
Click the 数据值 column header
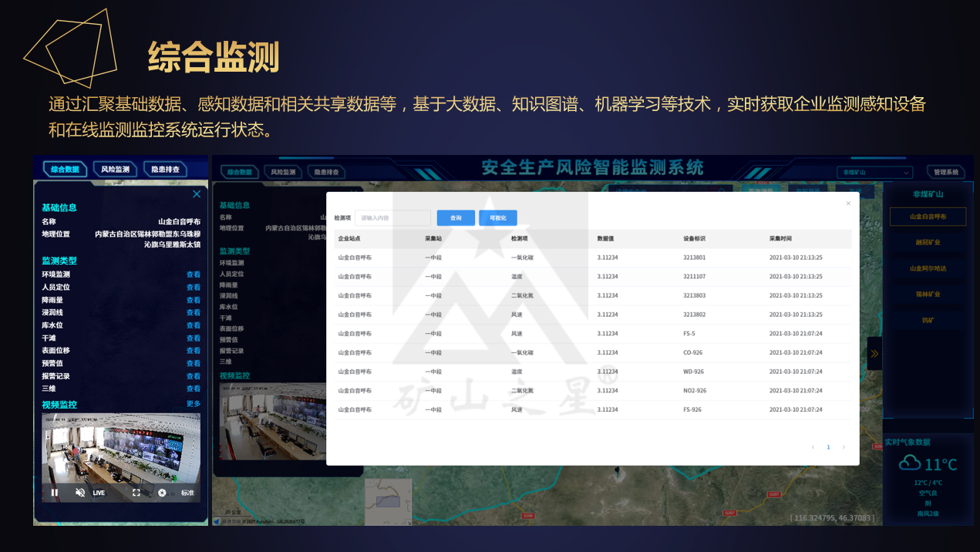[606, 238]
